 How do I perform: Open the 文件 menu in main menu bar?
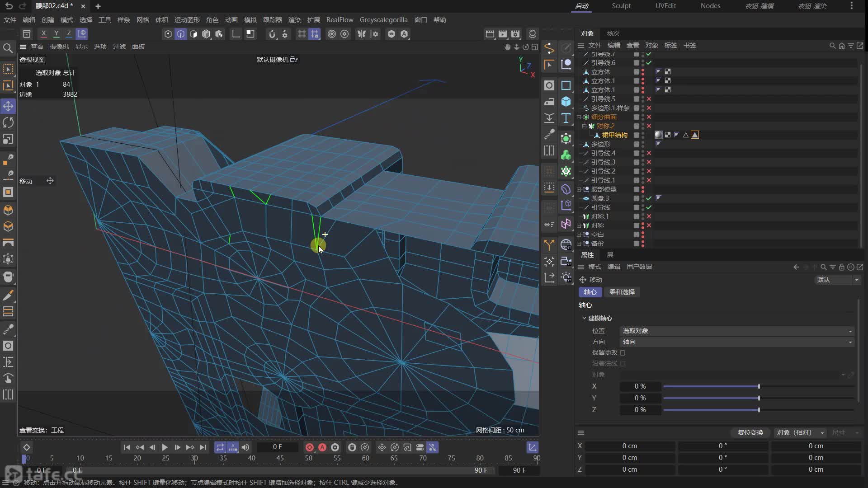[x=9, y=20]
